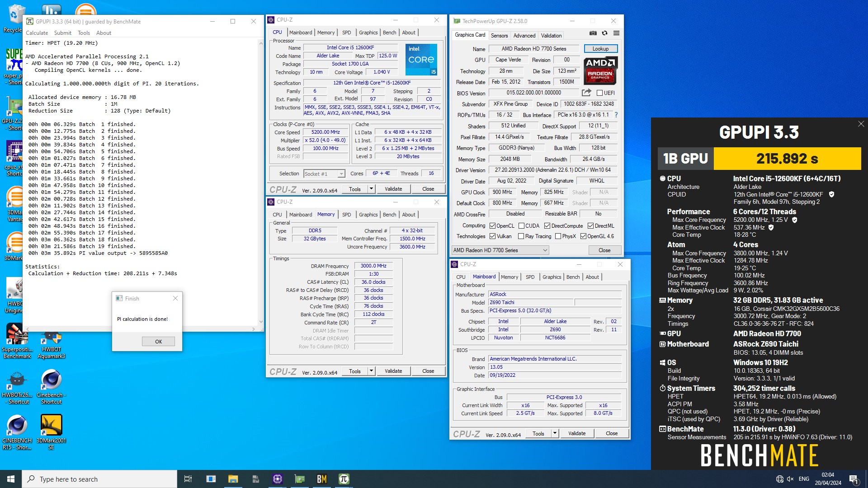
Task: Click the Windows Start button
Action: (x=11, y=479)
